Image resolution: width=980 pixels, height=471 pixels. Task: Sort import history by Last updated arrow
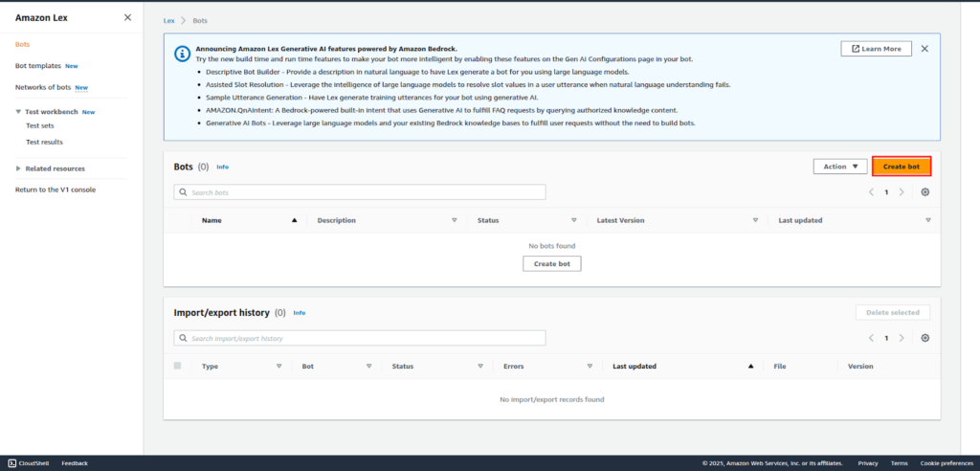point(750,366)
